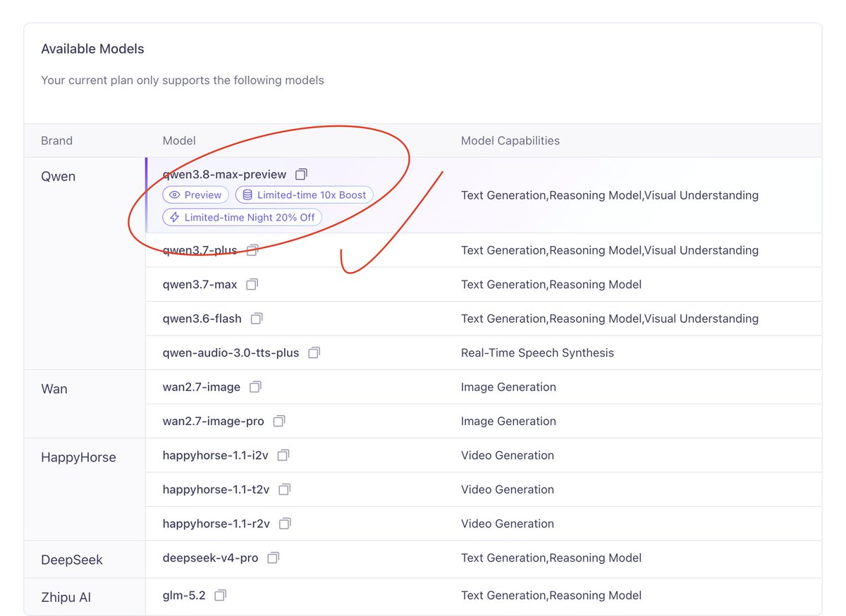Click the Limited-time Night 20% Off badge
The width and height of the screenshot is (846, 616).
[x=243, y=218]
